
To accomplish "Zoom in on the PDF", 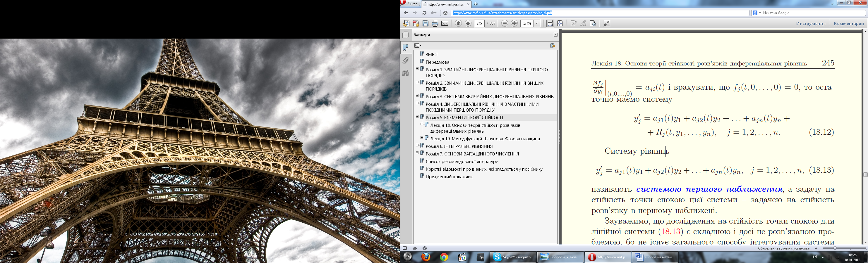I will pyautogui.click(x=514, y=23).
